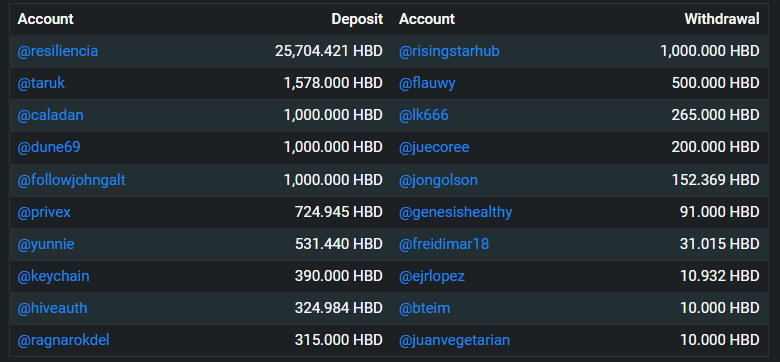Open @genesishealthy account link
The height and width of the screenshot is (362, 780).
point(455,212)
